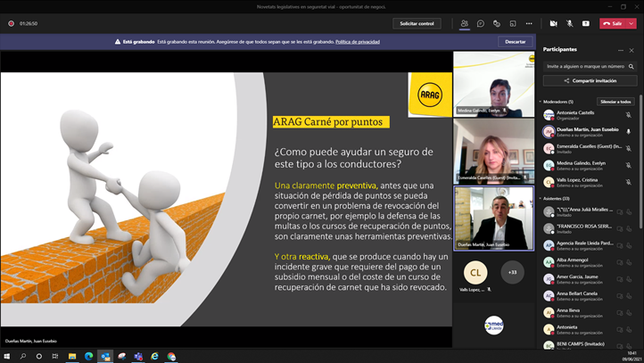
Task: Click camera-disabled icon for Alba Armengol
Action: (620, 262)
